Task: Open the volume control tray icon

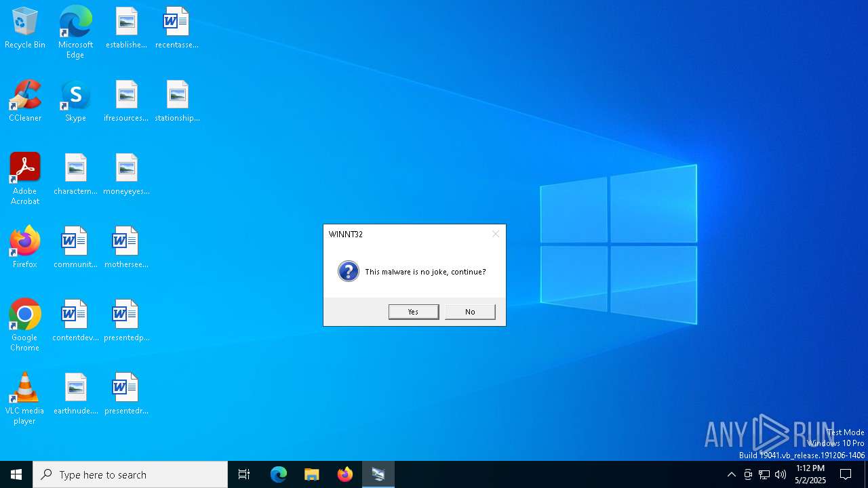Action: (x=781, y=474)
